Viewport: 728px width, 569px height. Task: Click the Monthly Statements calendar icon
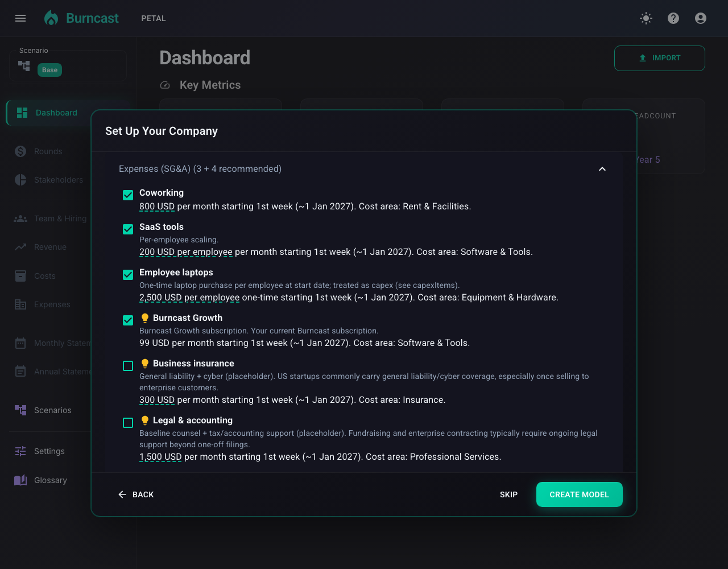tap(20, 343)
